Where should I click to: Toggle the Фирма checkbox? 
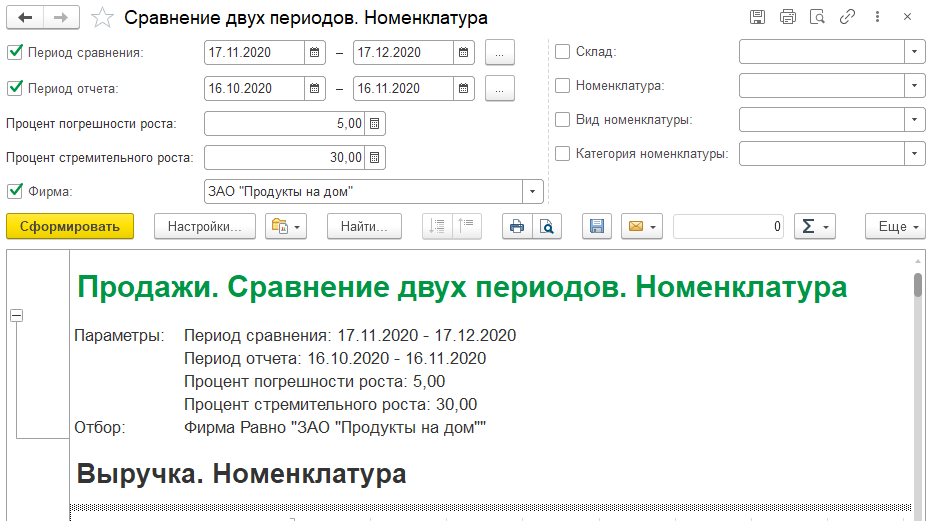pos(15,190)
